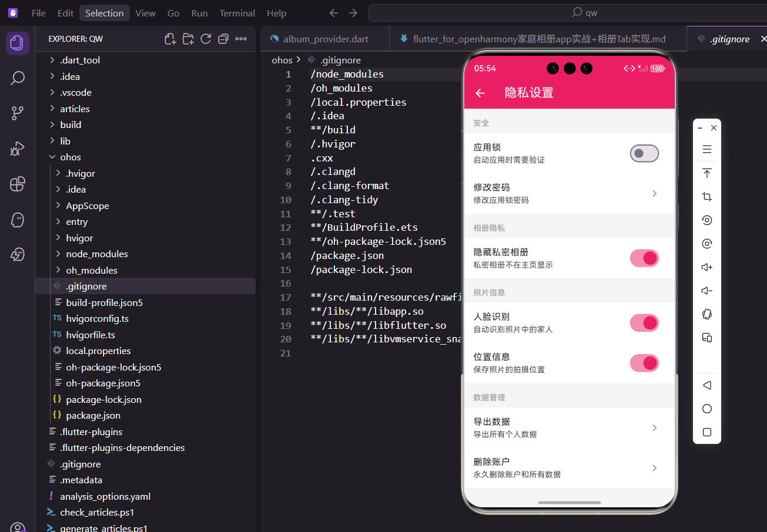Tap the back arrow in 隐私设置 header
The image size is (767, 532).
pos(480,93)
